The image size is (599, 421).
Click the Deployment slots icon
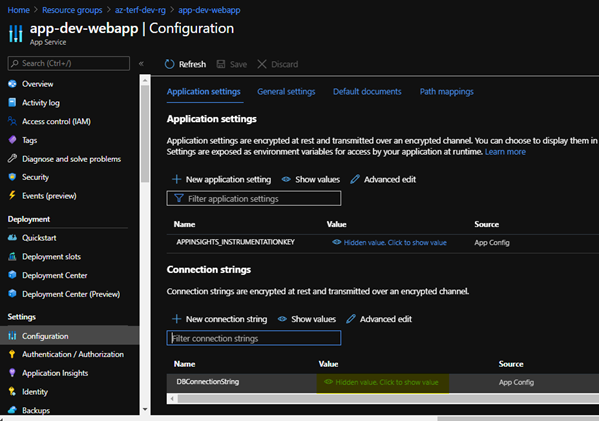click(12, 256)
